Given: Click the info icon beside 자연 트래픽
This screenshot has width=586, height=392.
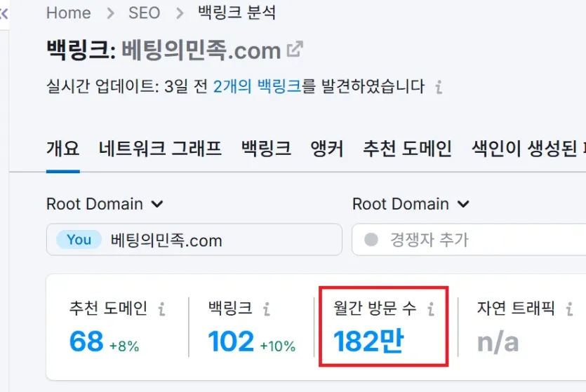Looking at the screenshot, I should [569, 309].
